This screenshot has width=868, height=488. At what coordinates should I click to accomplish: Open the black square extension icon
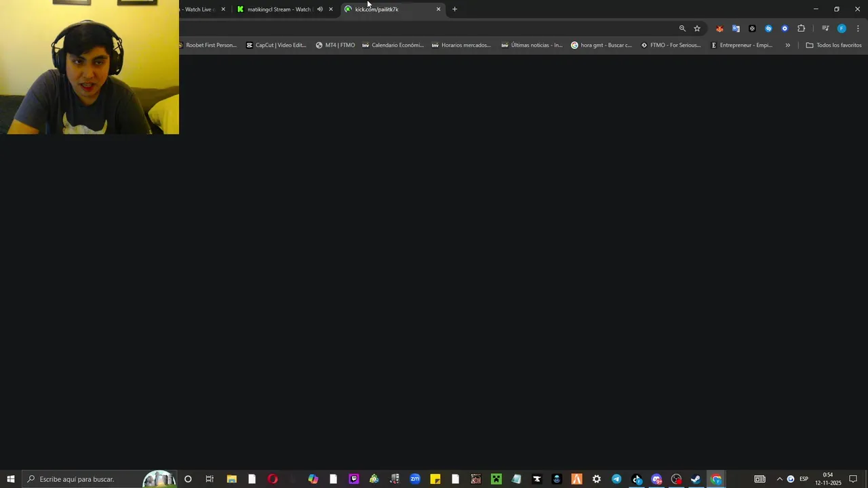(x=752, y=28)
